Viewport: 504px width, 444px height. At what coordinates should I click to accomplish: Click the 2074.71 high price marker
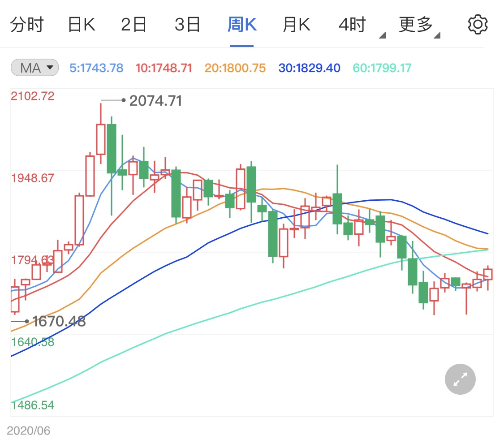155,101
